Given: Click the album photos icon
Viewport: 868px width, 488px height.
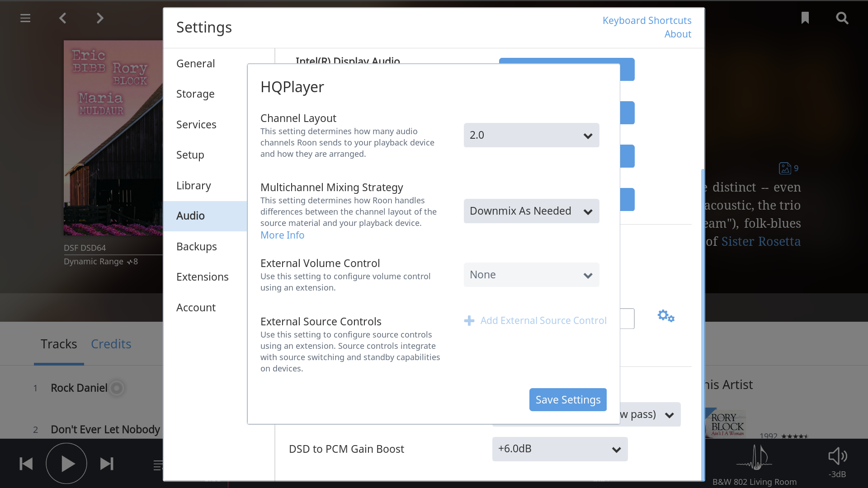Looking at the screenshot, I should [785, 168].
